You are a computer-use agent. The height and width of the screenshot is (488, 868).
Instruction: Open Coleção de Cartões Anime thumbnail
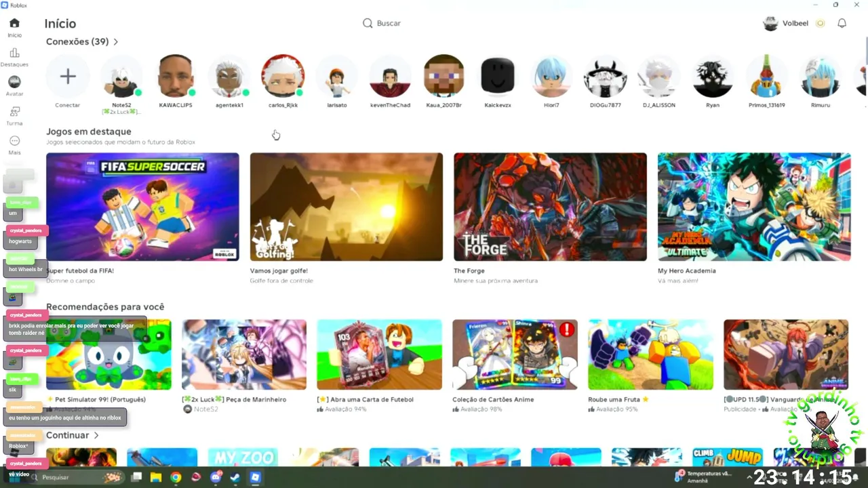pyautogui.click(x=515, y=354)
